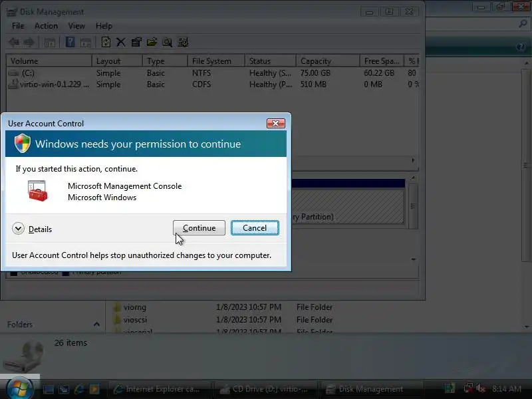The height and width of the screenshot is (399, 532).
Task: Open the vioscsi folder in Explorer window
Action: tap(136, 320)
